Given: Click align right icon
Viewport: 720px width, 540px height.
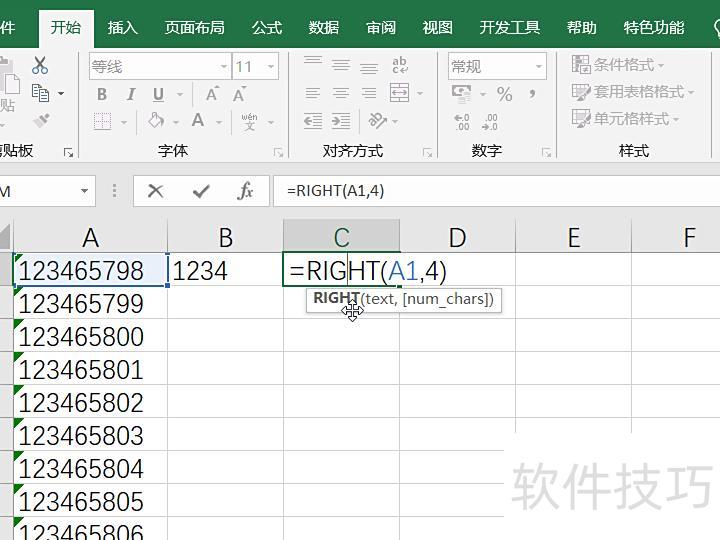Looking at the screenshot, I should tap(369, 93).
